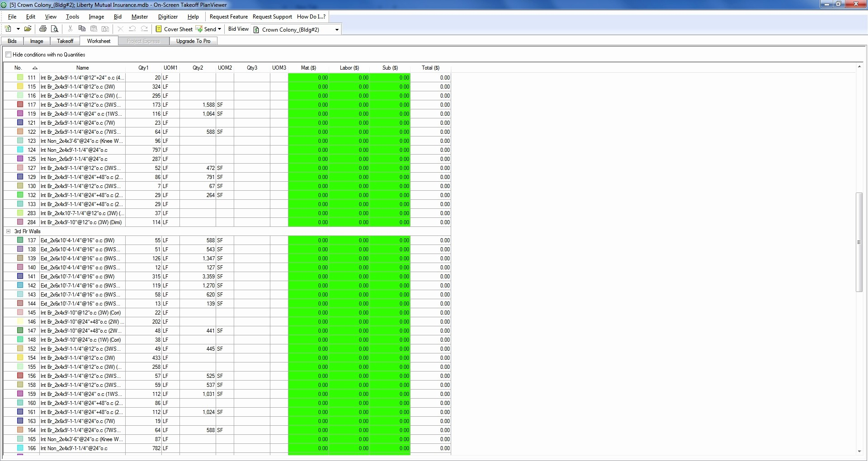The width and height of the screenshot is (868, 461).
Task: Click the Copy icon in the toolbar
Action: coord(82,29)
